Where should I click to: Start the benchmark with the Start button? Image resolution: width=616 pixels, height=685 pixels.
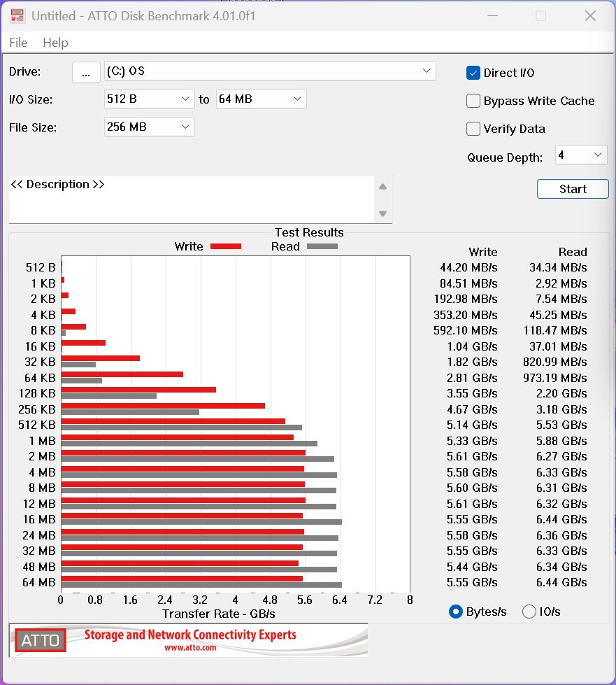click(x=573, y=189)
